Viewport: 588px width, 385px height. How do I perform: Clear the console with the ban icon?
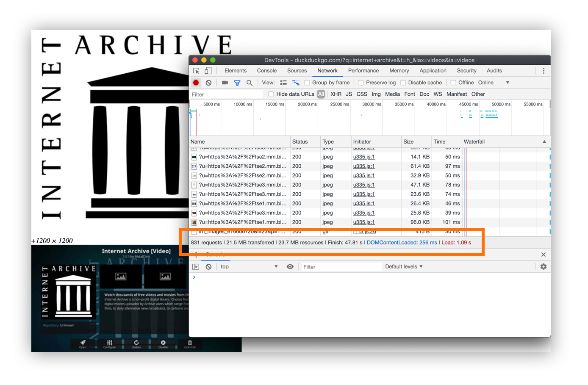click(208, 267)
